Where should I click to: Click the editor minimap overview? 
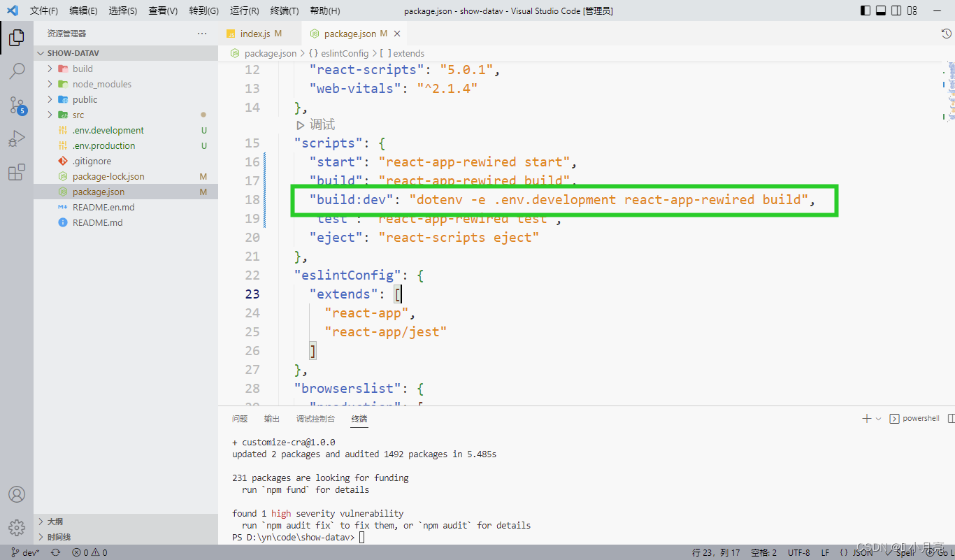(949, 91)
